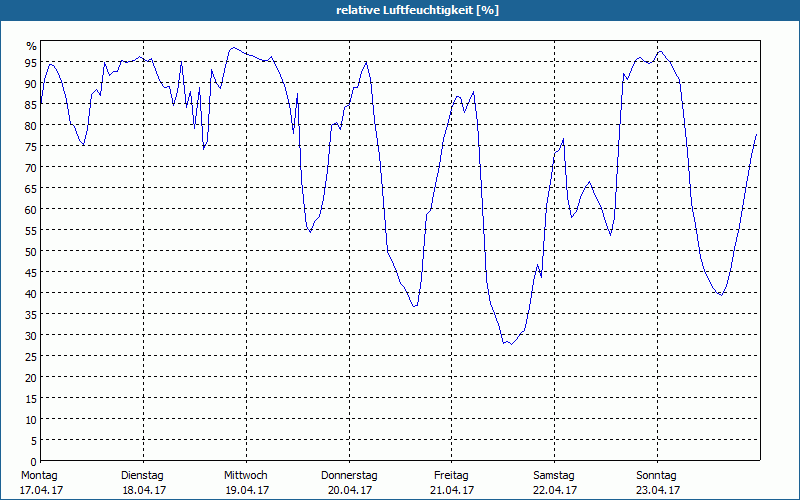Click the y-axis value '15'
The image size is (800, 500).
[31, 399]
